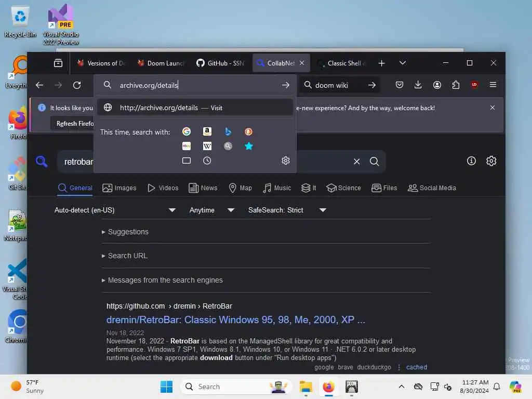The height and width of the screenshot is (399, 532).
Task: Show hidden system tray icons
Action: pos(402,387)
